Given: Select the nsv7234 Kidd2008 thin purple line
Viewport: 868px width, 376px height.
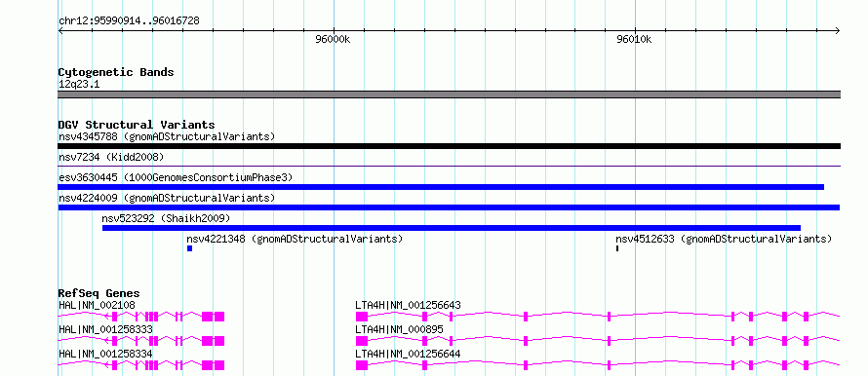Looking at the screenshot, I should click(x=449, y=166).
